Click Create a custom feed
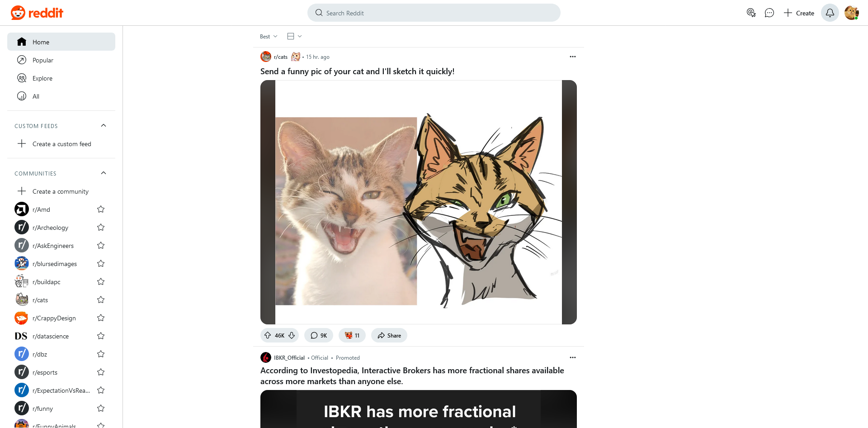Image resolution: width=868 pixels, height=428 pixels. [x=61, y=144]
